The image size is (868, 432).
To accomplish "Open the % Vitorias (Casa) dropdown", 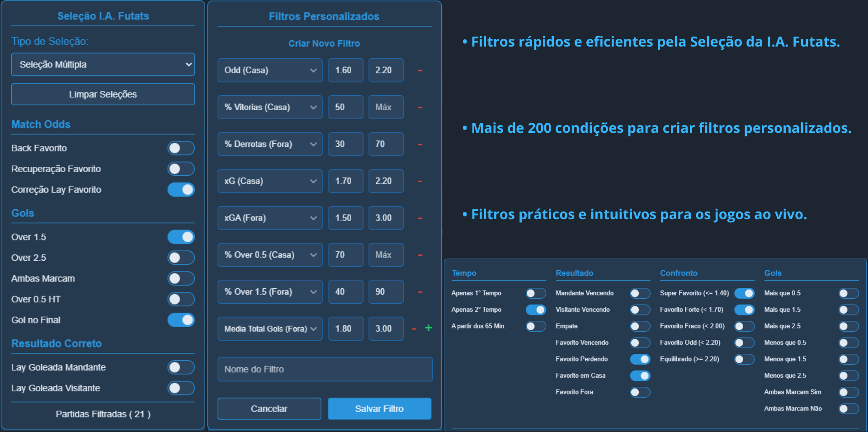I will click(x=270, y=108).
